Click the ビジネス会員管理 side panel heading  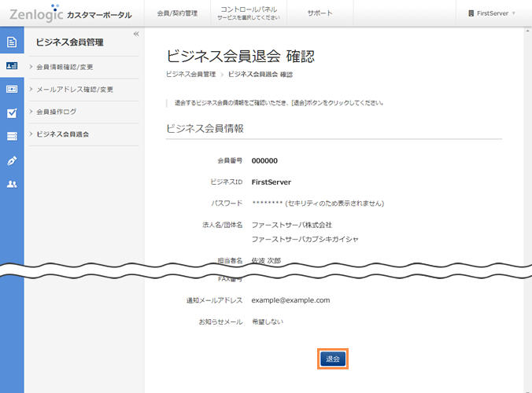tap(69, 42)
